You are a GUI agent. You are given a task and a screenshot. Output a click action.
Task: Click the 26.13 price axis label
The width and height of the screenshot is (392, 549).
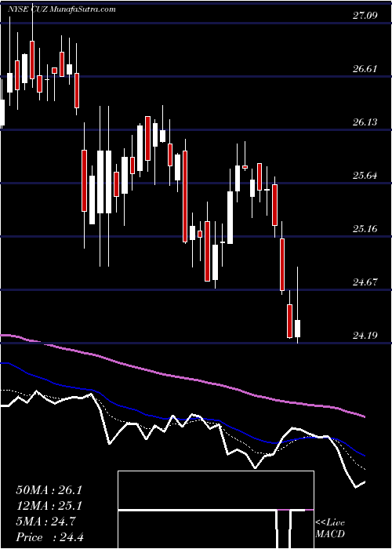pyautogui.click(x=365, y=122)
